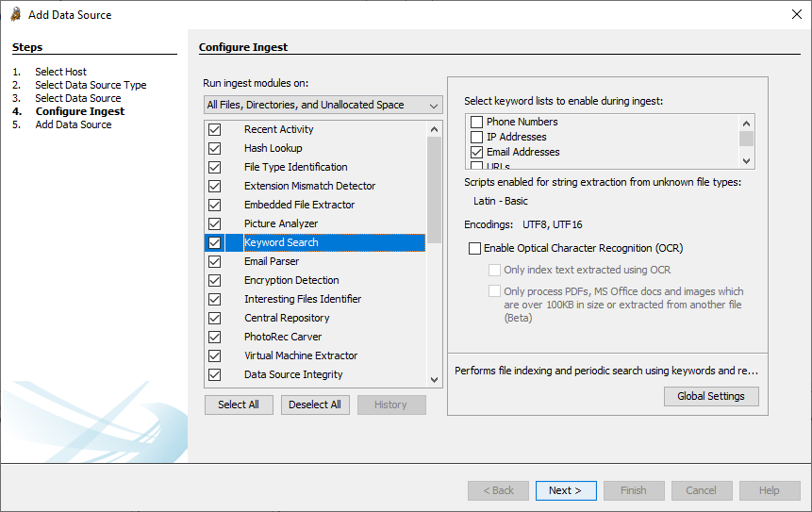Select the PhotoRec Carver module name
This screenshot has width=812, height=512.
283,337
